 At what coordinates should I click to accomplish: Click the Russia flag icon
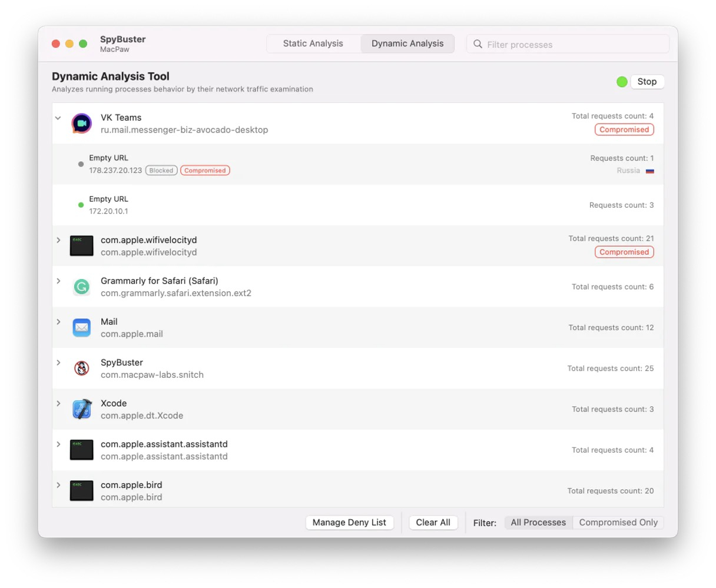(650, 171)
